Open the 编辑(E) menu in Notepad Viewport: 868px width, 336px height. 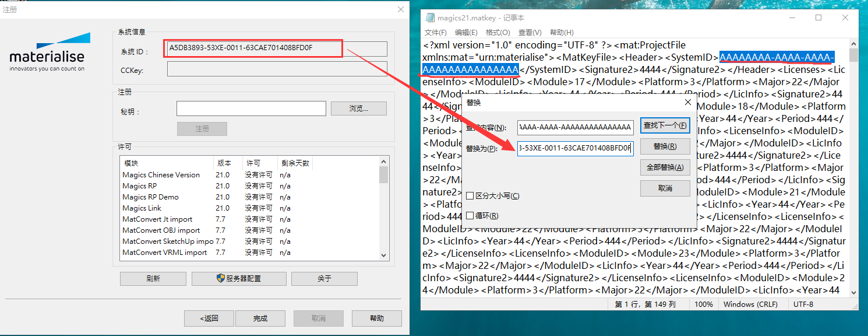[466, 33]
